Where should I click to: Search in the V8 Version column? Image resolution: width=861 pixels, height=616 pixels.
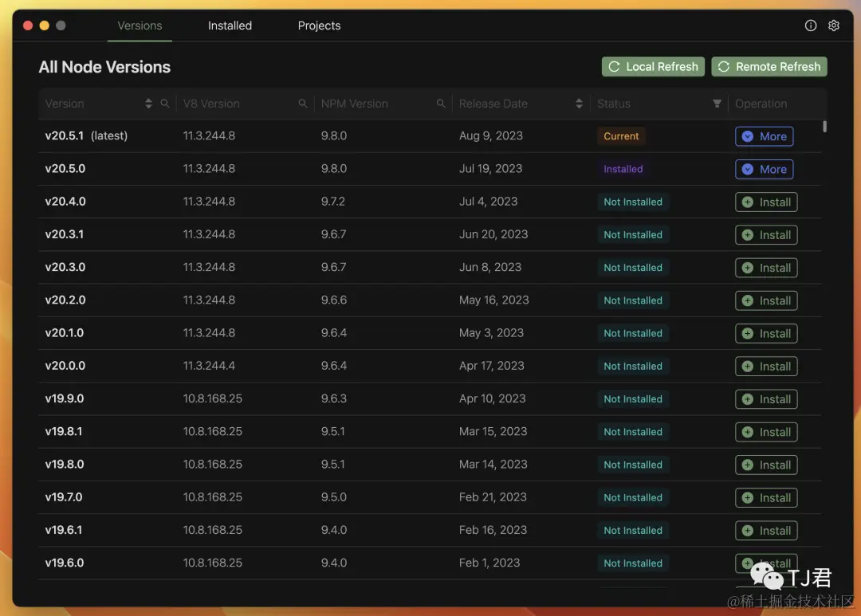click(x=303, y=104)
